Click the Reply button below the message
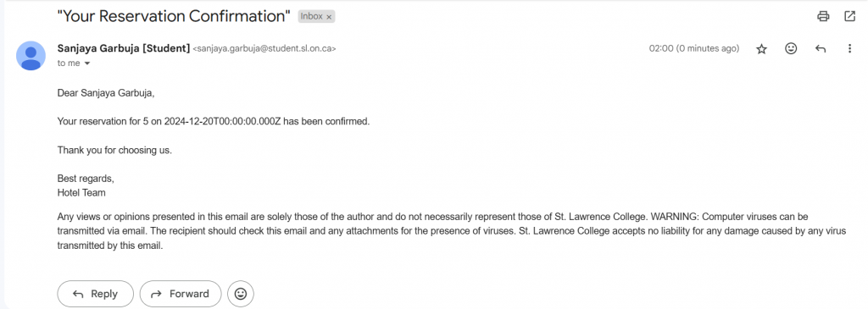The image size is (868, 309). [x=95, y=294]
